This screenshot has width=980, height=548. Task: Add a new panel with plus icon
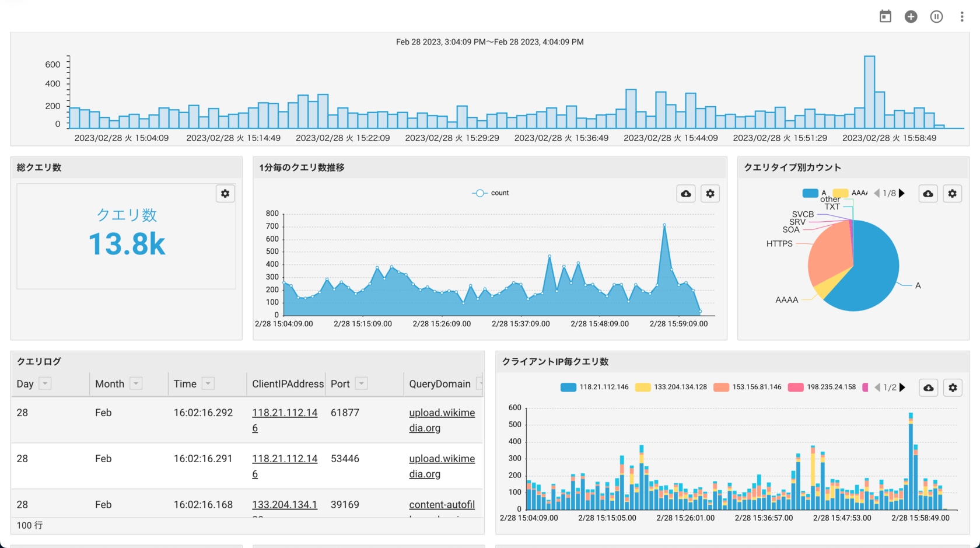tap(911, 16)
